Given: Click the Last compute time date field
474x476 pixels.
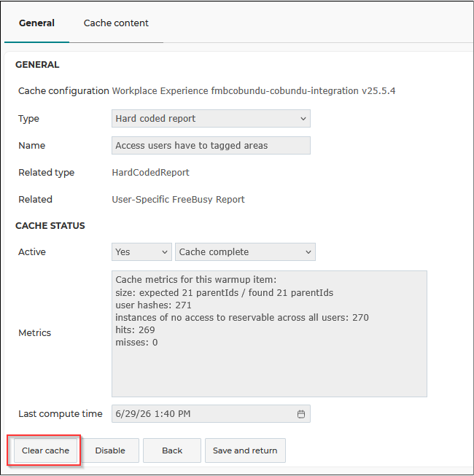Looking at the screenshot, I should point(211,414).
